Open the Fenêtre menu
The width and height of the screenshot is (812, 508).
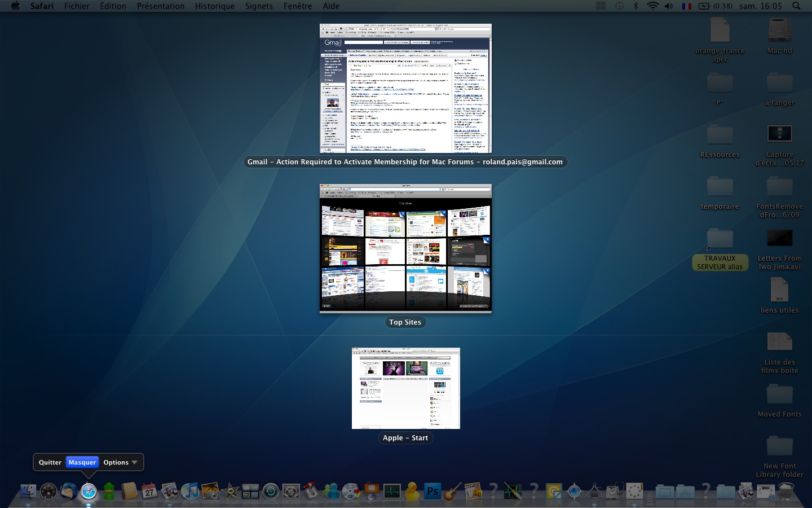298,6
